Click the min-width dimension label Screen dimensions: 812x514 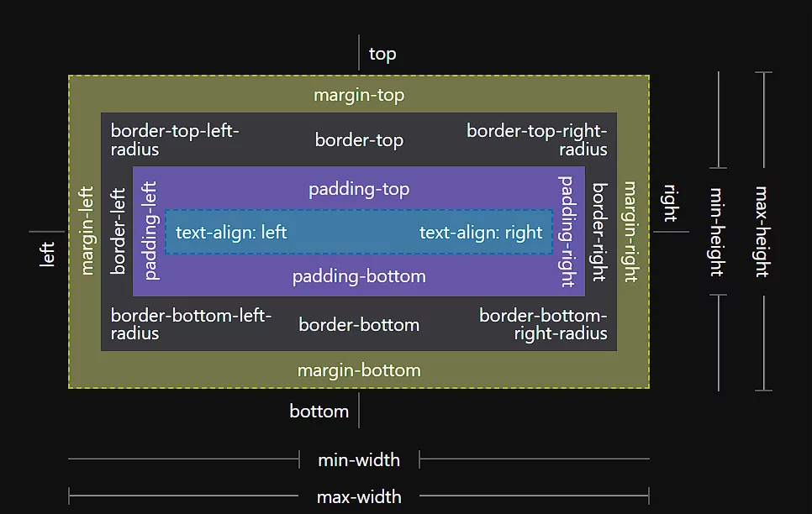coord(359,460)
